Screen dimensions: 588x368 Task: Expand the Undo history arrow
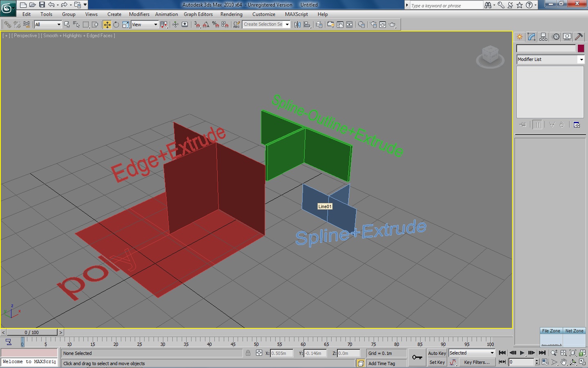(58, 5)
